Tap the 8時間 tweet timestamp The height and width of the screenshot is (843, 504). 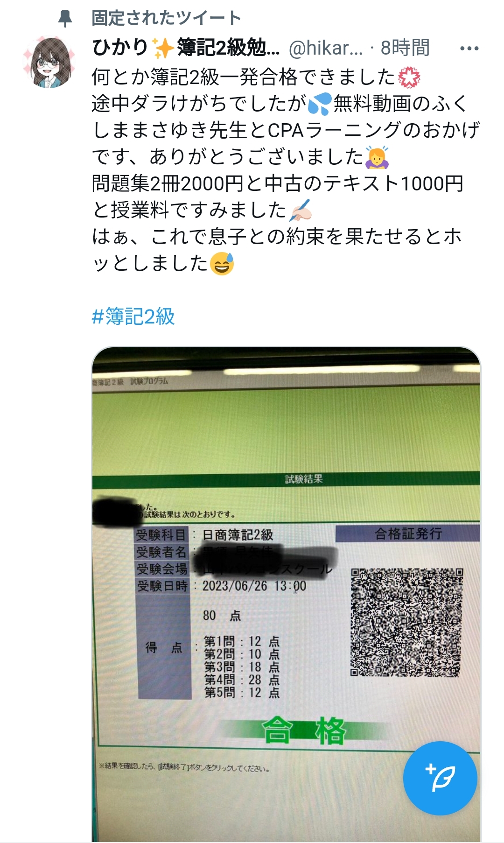(x=405, y=48)
